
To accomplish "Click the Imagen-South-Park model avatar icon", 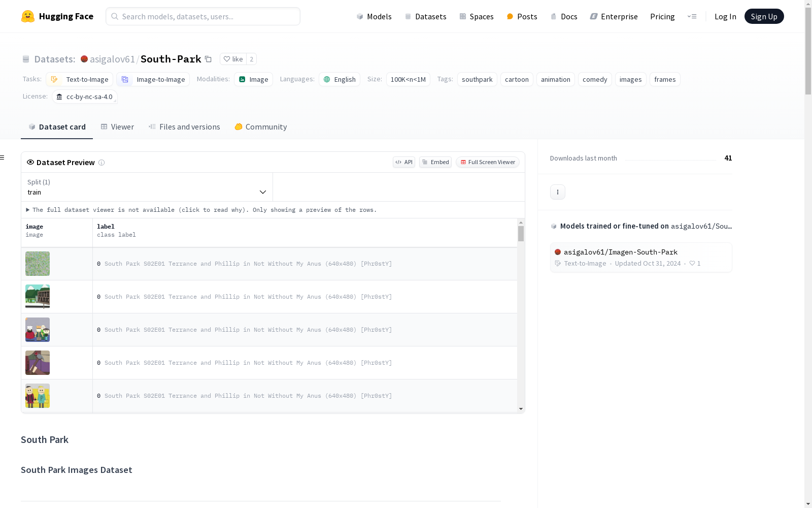I will click(x=558, y=252).
